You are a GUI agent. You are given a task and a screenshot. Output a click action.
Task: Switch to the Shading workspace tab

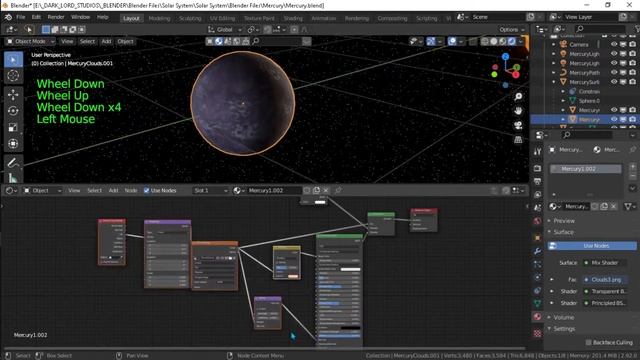click(x=293, y=18)
